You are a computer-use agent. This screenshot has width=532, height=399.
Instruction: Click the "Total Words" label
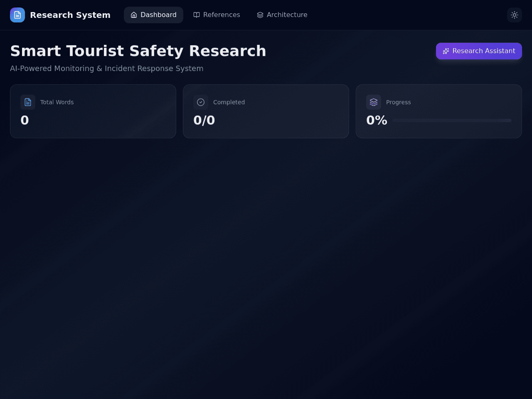point(57,102)
